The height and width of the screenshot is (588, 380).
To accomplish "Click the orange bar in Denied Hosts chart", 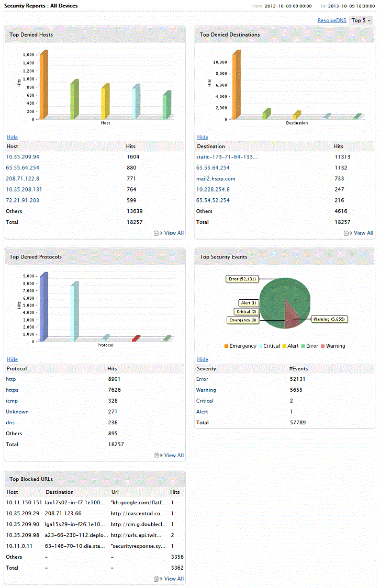I will pos(43,85).
